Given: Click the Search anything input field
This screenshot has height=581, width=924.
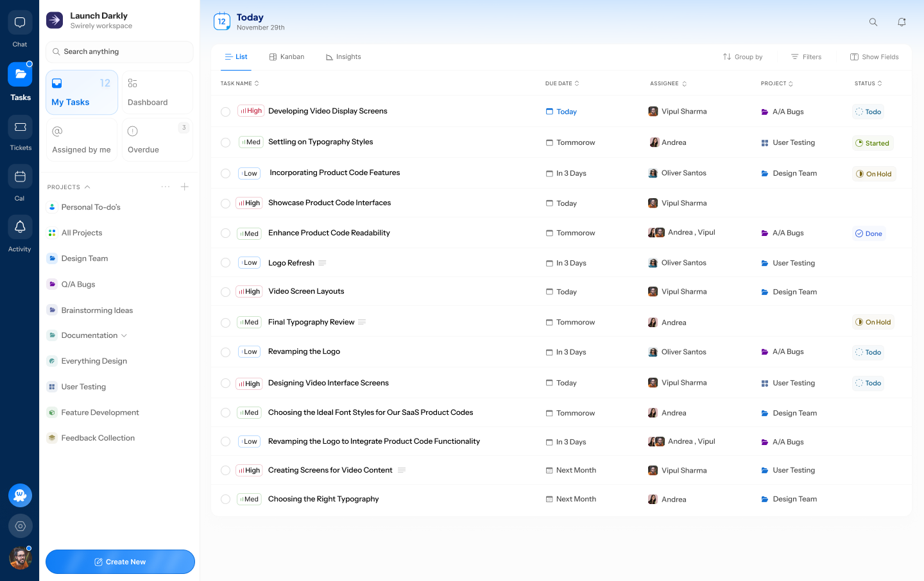Looking at the screenshot, I should (119, 51).
